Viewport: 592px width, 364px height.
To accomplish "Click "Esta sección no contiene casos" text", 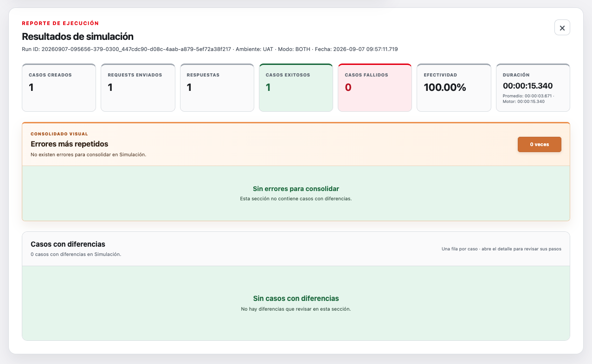I will pyautogui.click(x=296, y=198).
